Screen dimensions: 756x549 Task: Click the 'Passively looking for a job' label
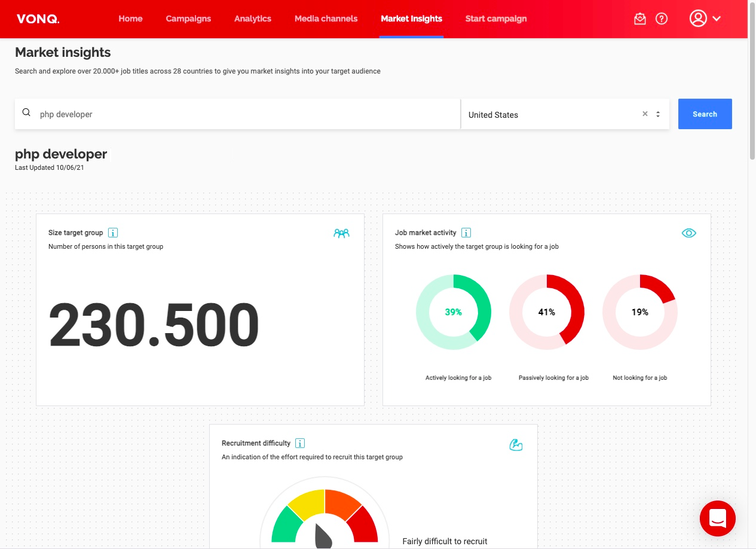point(553,378)
